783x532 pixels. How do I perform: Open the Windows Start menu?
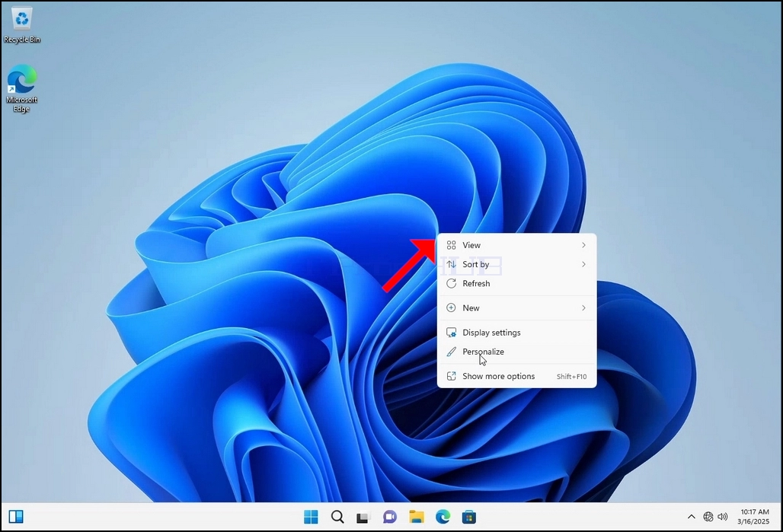point(311,517)
